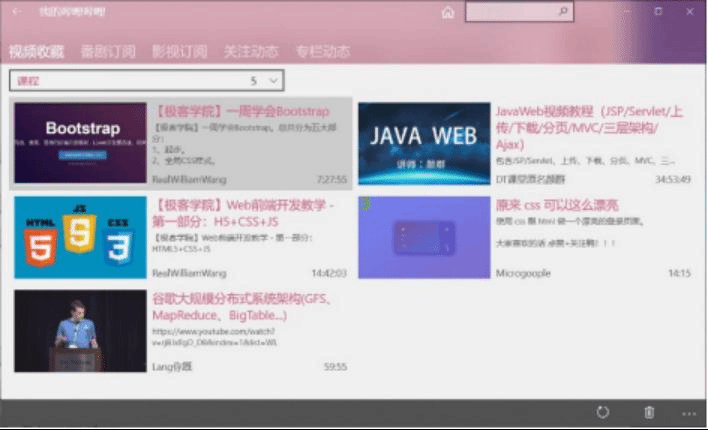Viewport: 708px width, 430px height.
Task: Open the Bootstrap video thumbnail
Action: point(80,143)
